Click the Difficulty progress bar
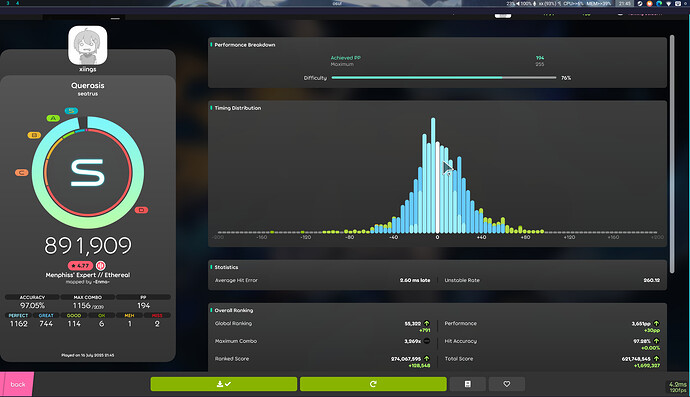This screenshot has width=690, height=397. pyautogui.click(x=444, y=77)
